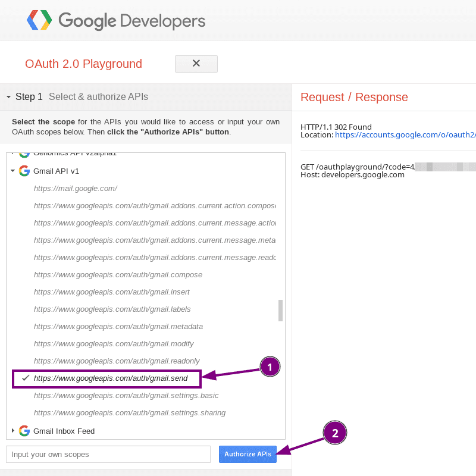Collapse Step 1 section arrow
Viewport: 476px width, 476px height.
[x=8, y=97]
